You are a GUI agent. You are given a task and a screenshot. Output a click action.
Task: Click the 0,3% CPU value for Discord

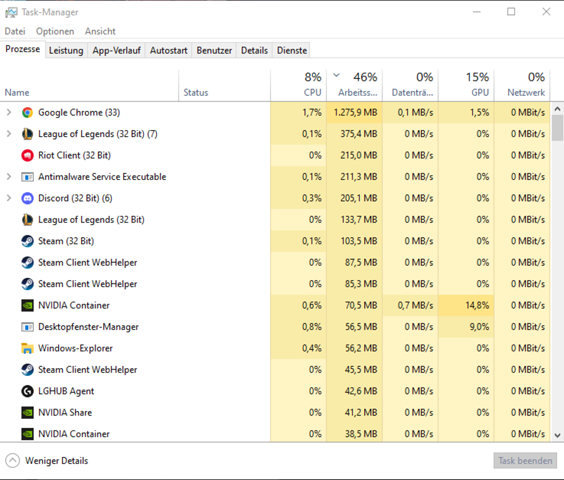(x=311, y=198)
